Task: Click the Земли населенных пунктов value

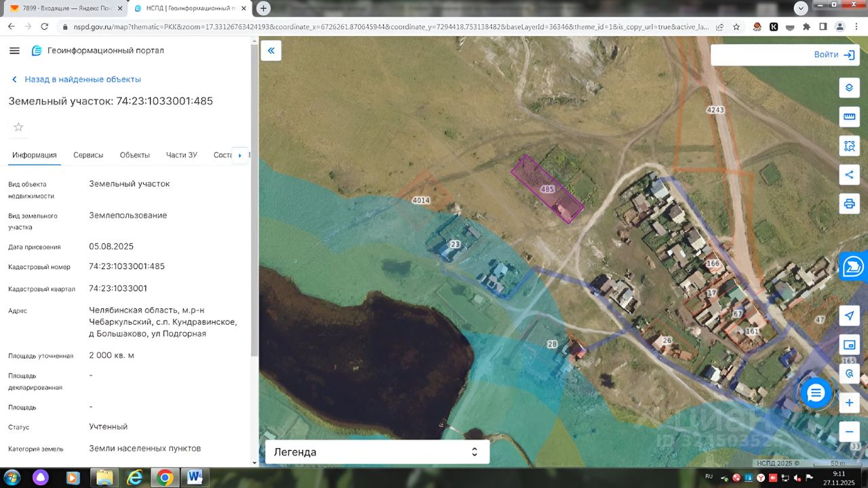Action: click(x=145, y=449)
